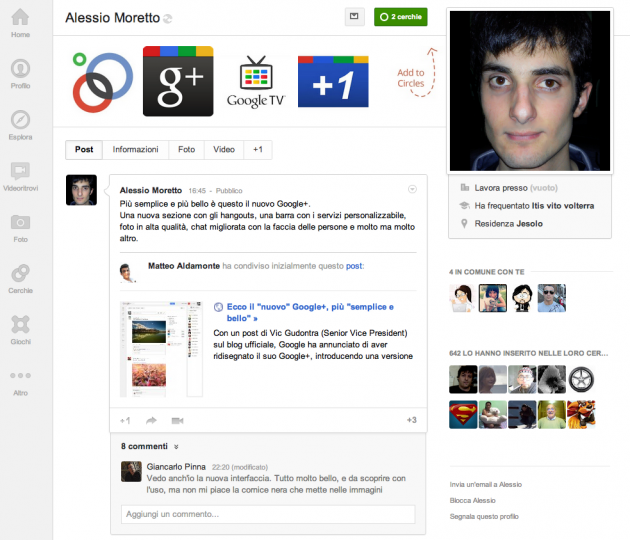Click '642 LO HANNO INSERITO' heading
630x540 pixels.
click(x=528, y=354)
